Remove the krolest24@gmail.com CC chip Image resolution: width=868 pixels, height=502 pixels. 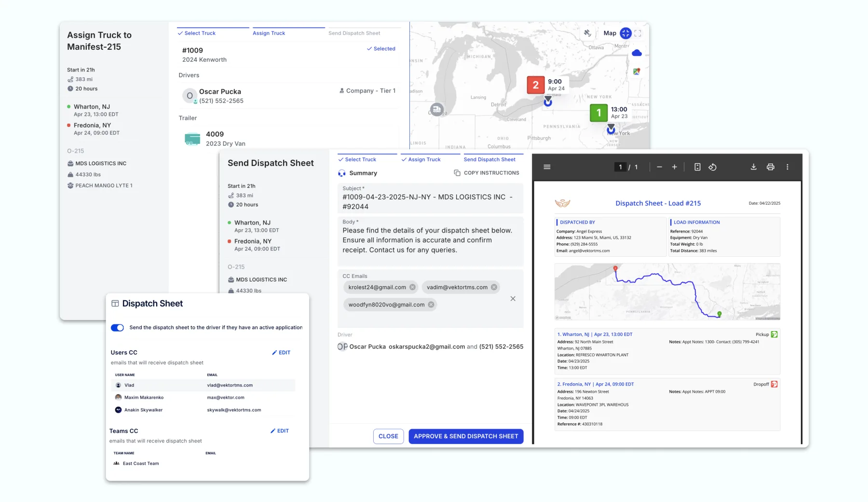tap(412, 287)
